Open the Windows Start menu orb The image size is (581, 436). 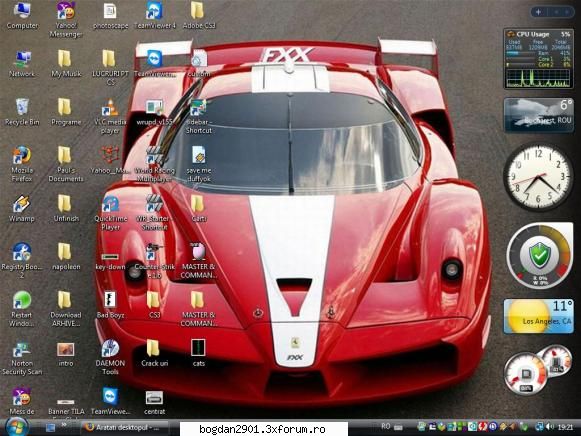click(16, 426)
